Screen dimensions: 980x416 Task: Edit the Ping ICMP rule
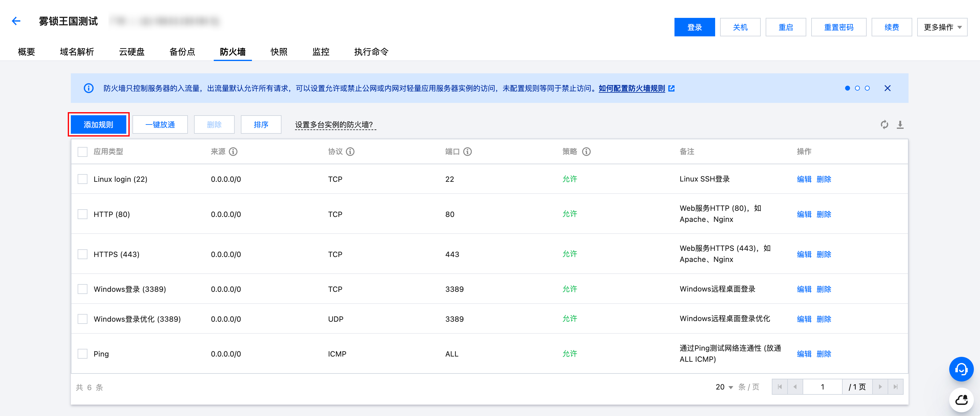[804, 353]
